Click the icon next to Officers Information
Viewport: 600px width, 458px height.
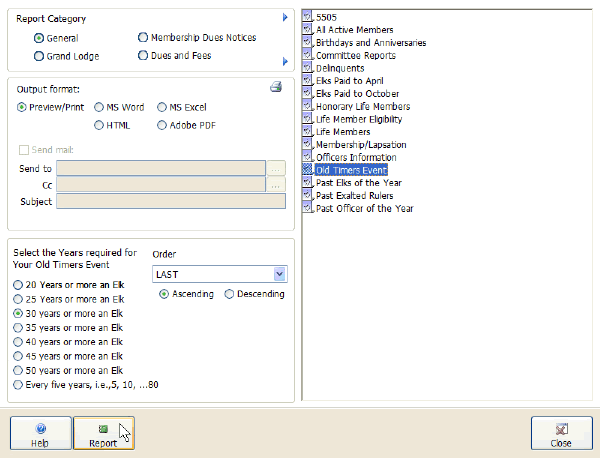pyautogui.click(x=308, y=158)
